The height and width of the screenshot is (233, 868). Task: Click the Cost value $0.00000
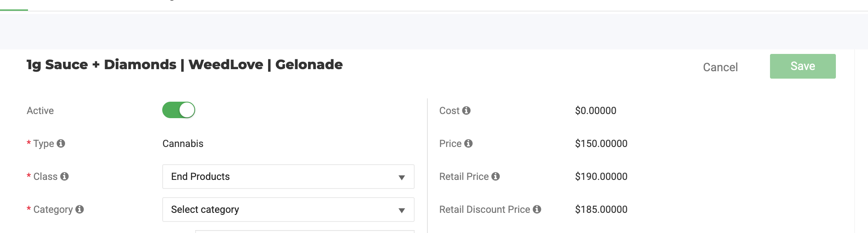pos(595,111)
